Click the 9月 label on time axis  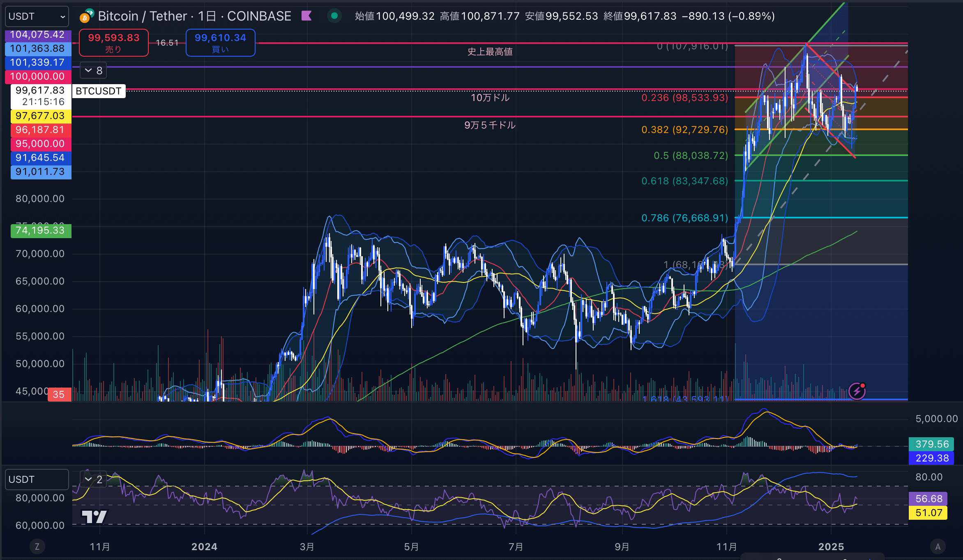coord(622,547)
